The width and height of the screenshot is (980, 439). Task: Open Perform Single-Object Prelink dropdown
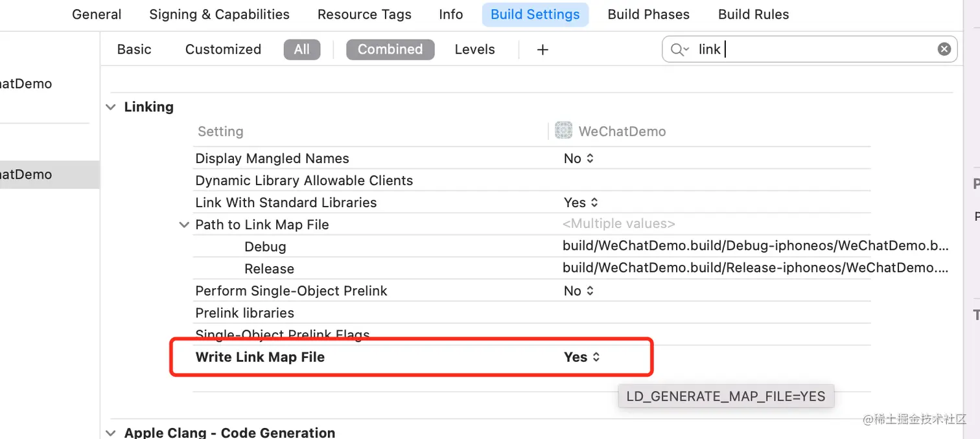point(579,291)
